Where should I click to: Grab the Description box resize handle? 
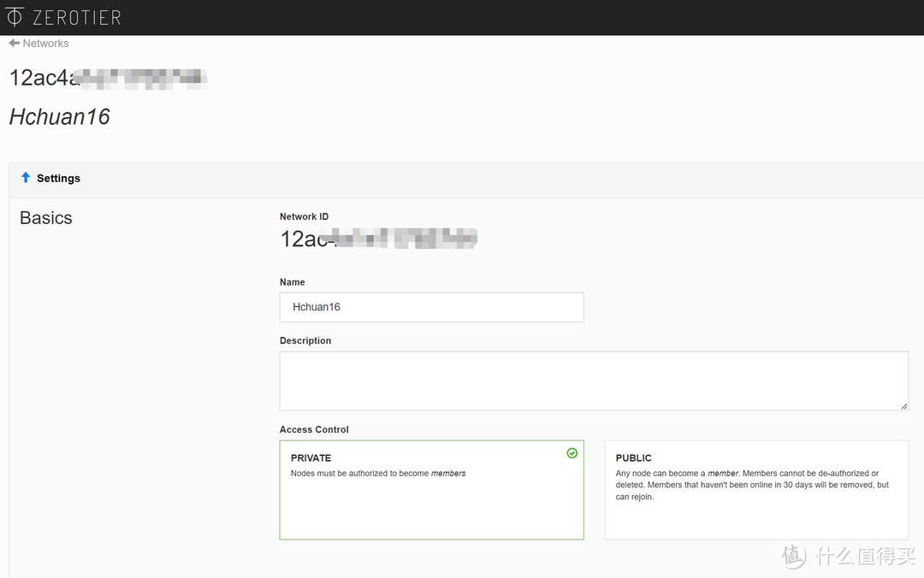[x=904, y=406]
